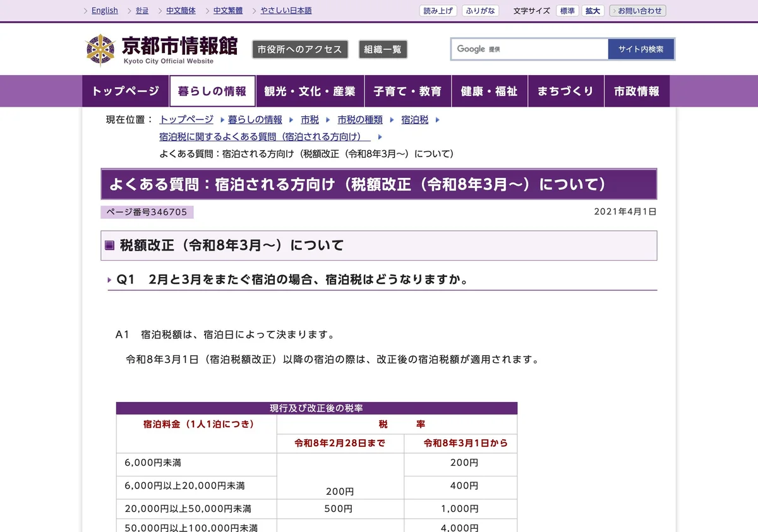The width and height of the screenshot is (758, 532).
Task: Click the 市役所へのアクセス button
Action: coord(300,49)
